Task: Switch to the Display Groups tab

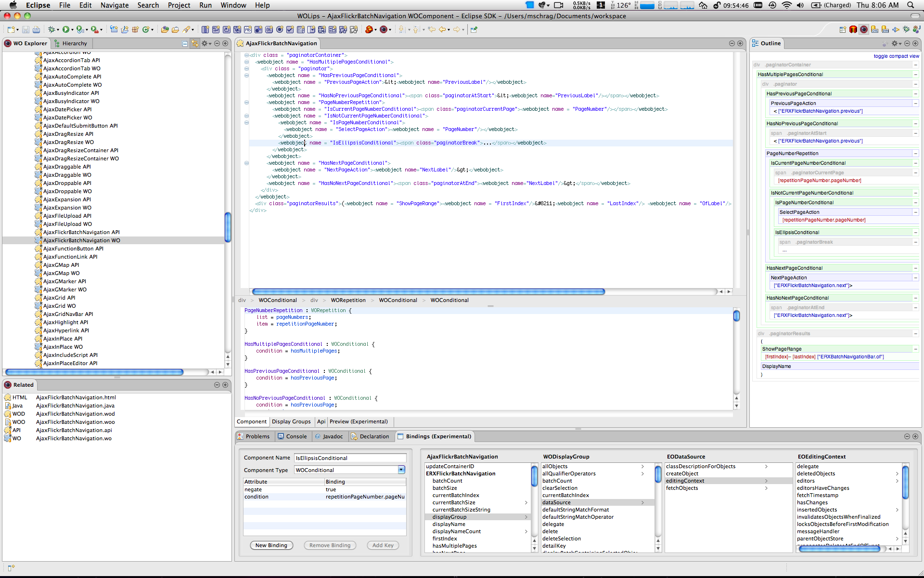Action: [x=291, y=421]
